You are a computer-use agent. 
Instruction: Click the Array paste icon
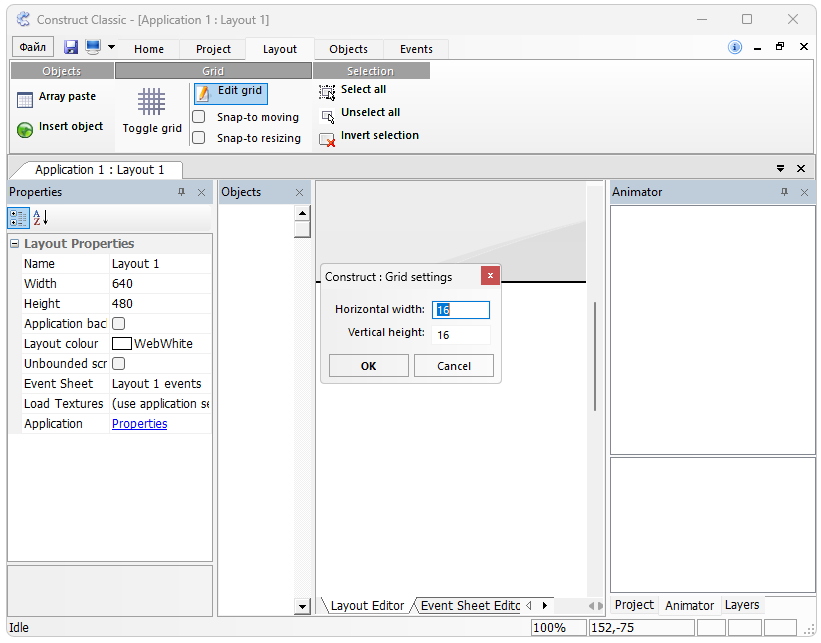click(25, 98)
